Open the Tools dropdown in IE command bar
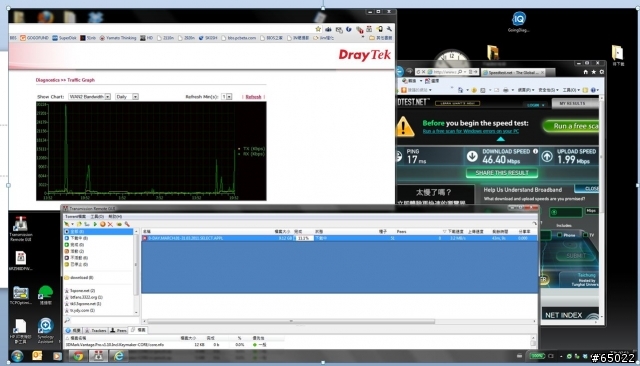Viewport: 640px width, 366px height. [571, 90]
